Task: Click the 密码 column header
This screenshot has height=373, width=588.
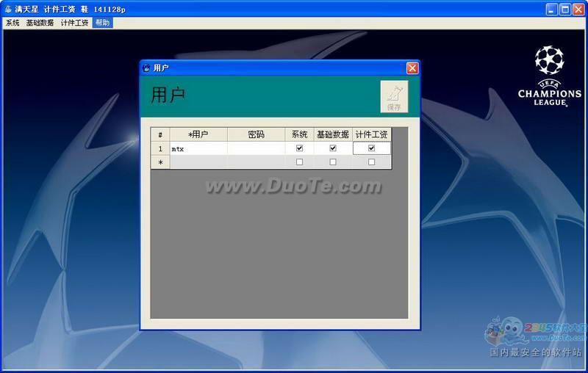Action: coord(256,134)
